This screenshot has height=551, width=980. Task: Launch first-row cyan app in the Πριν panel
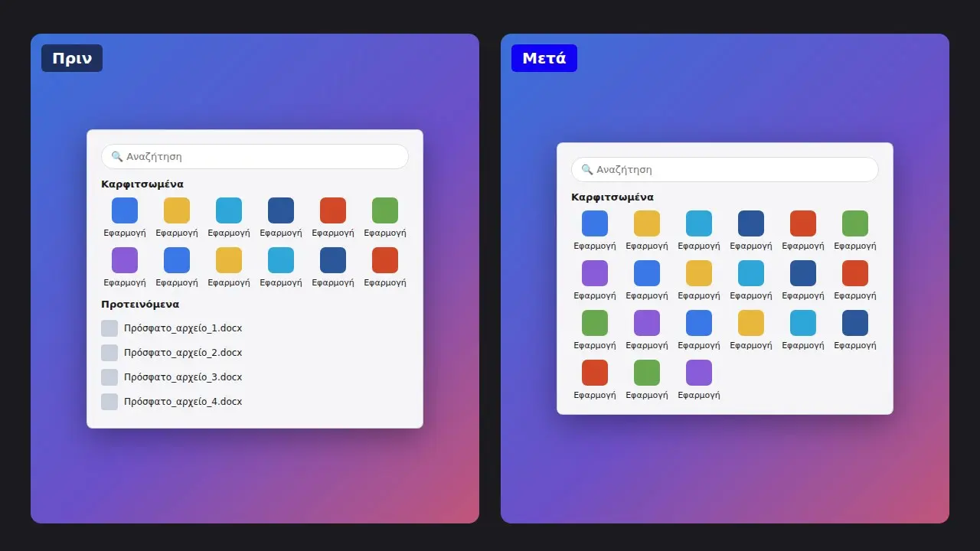[229, 210]
